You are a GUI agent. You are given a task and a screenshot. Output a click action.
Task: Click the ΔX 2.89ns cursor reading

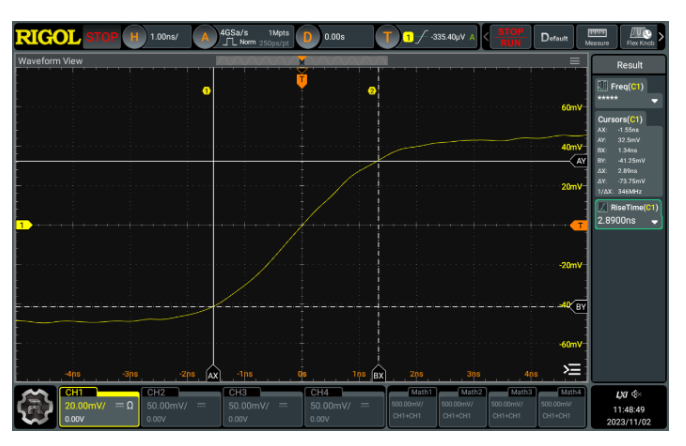click(x=617, y=171)
